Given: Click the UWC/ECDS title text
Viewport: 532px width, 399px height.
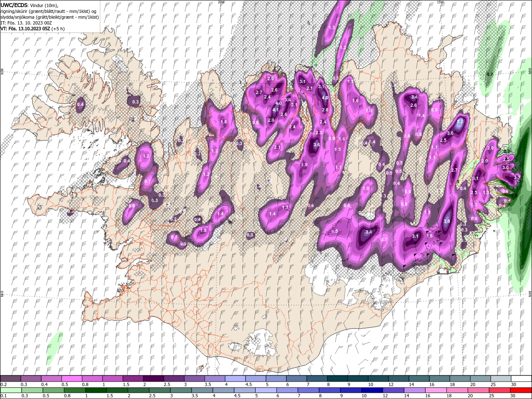Looking at the screenshot, I should 14,5.
